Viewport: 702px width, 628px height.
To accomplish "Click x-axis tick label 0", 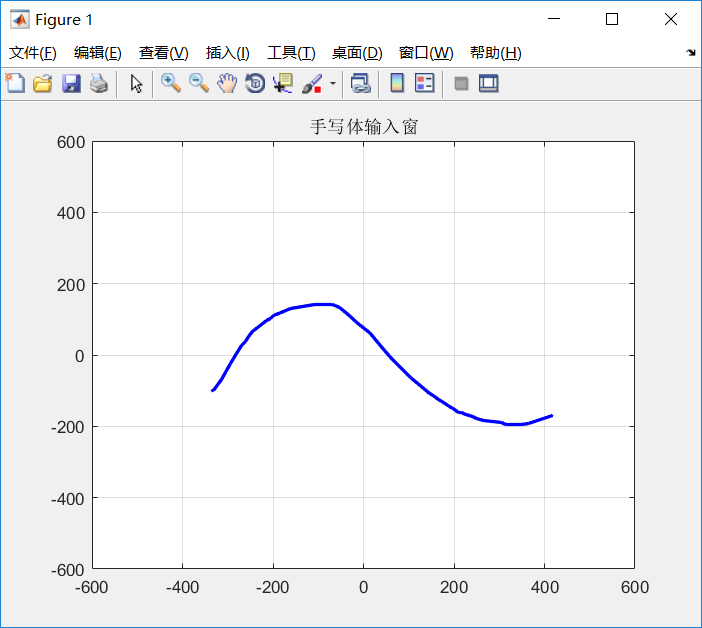I will (x=364, y=587).
